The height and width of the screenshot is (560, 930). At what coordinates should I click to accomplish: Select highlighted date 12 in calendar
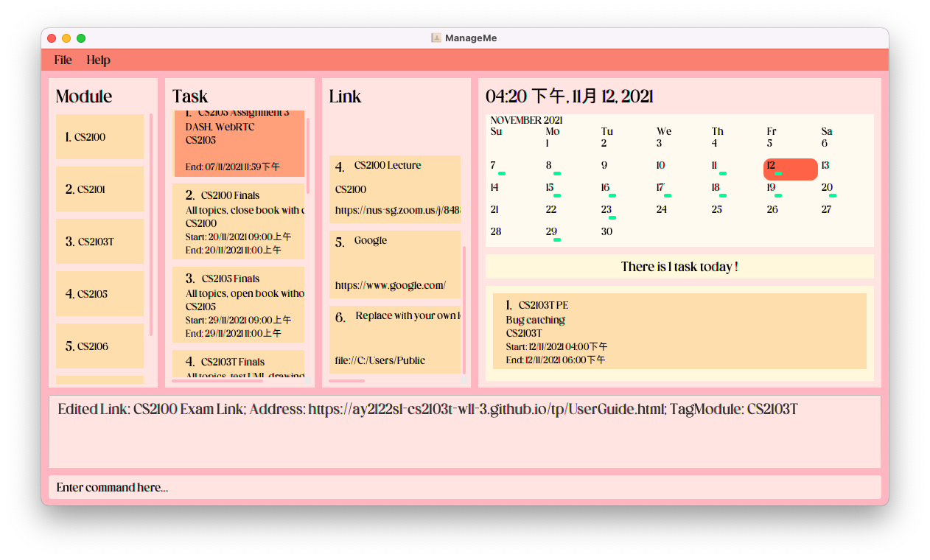[x=791, y=169]
